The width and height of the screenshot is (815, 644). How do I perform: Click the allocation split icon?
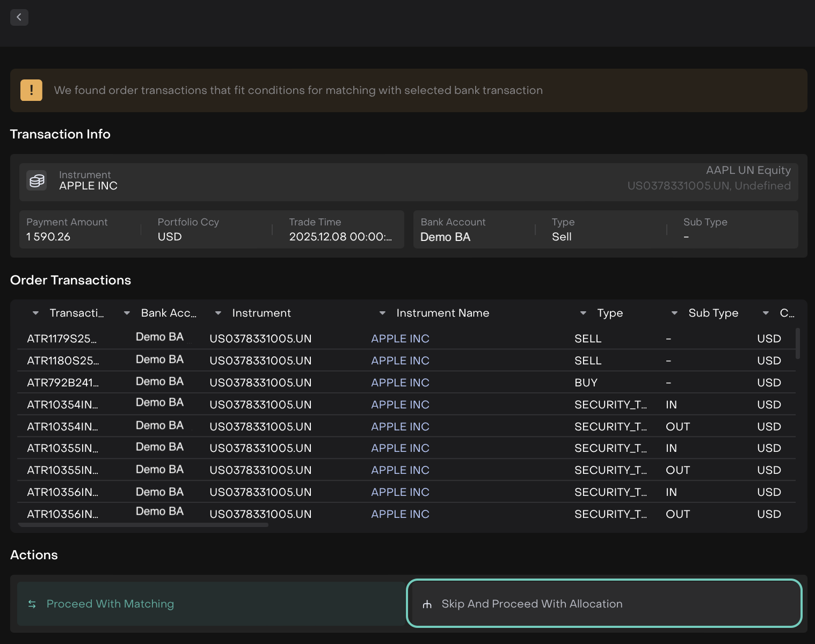(x=427, y=604)
